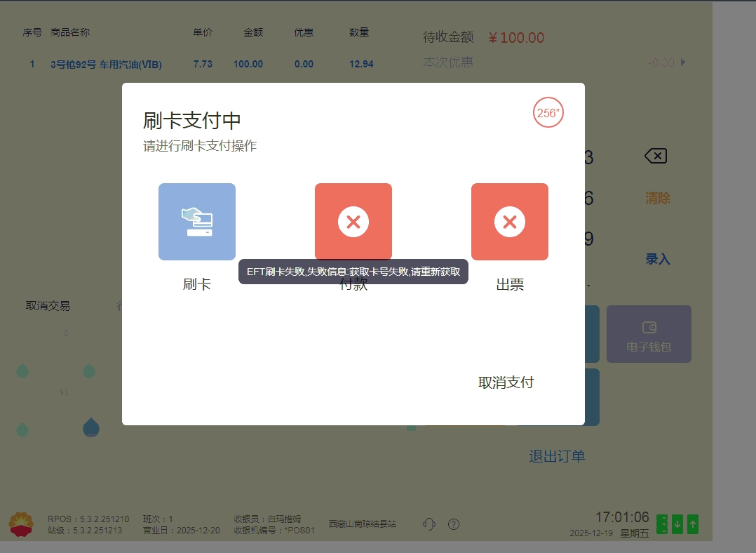Click the failed 出票 ticket step icon
756x553 pixels.
(x=509, y=222)
